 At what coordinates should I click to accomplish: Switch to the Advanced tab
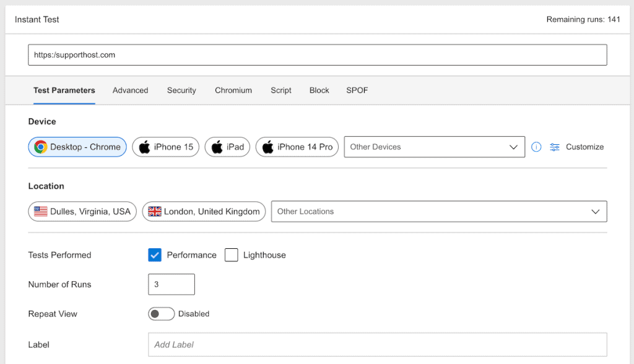(x=130, y=90)
